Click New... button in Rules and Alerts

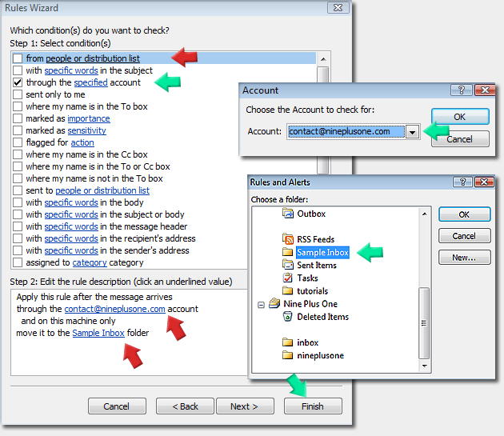click(464, 258)
